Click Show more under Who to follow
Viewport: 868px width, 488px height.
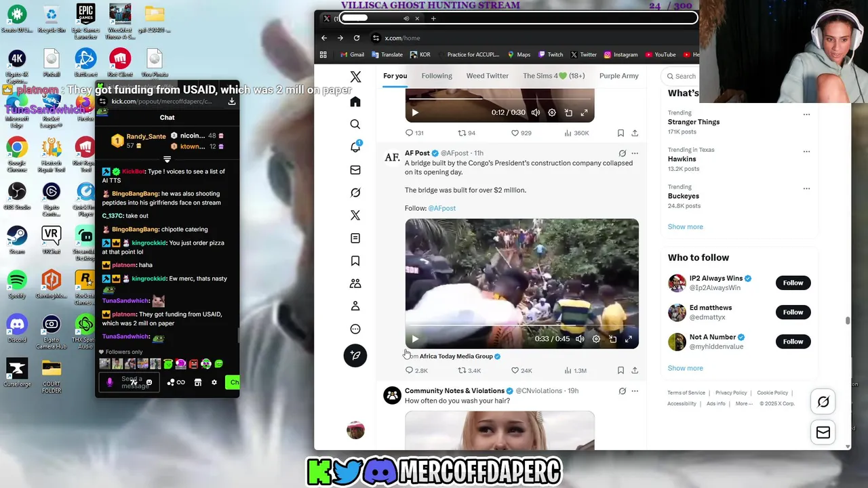point(685,368)
